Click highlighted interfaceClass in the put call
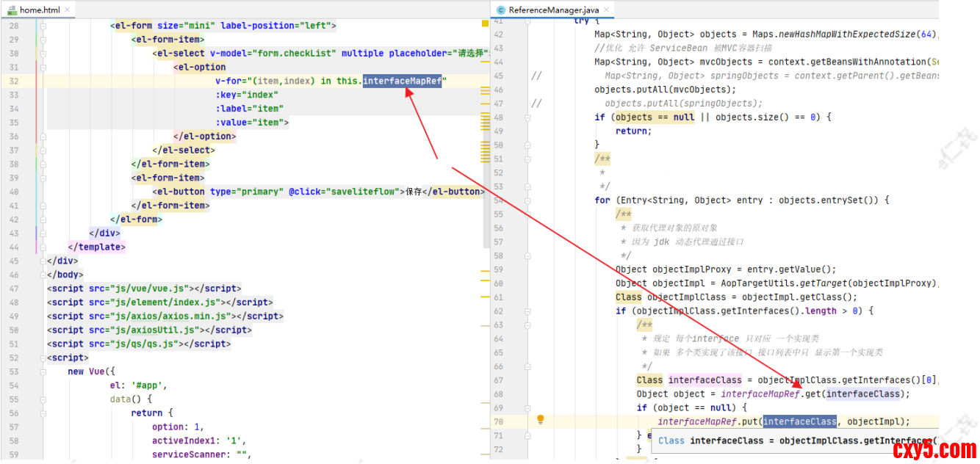This screenshot has width=980, height=464. pos(799,421)
